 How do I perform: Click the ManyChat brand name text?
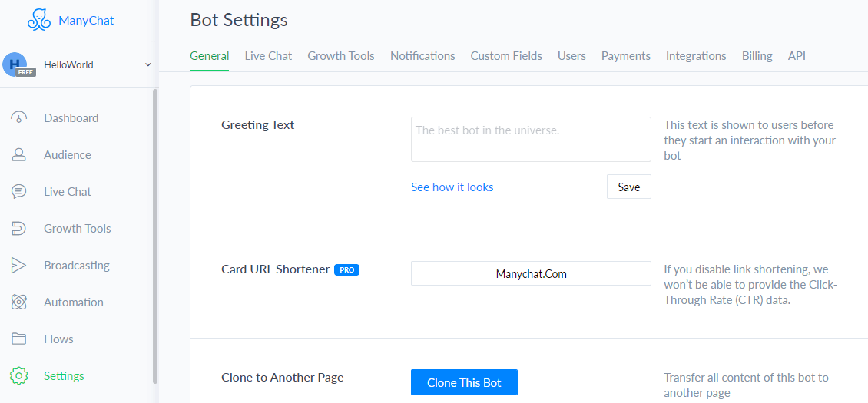point(86,21)
